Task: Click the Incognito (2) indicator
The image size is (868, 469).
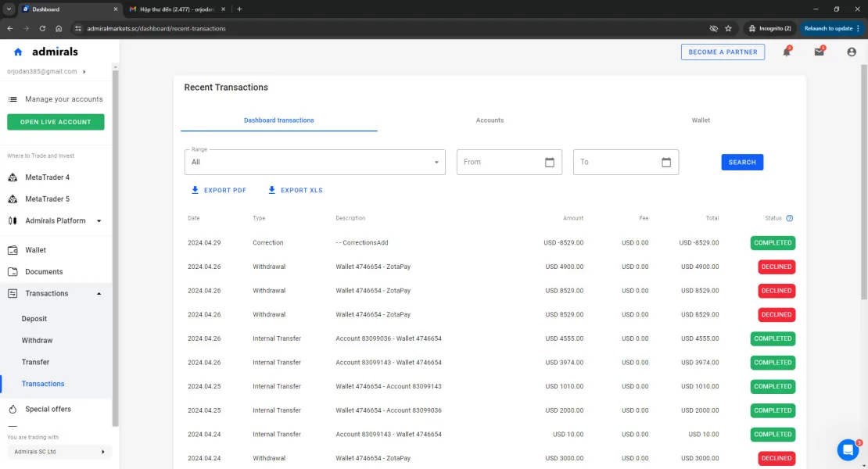Action: point(769,28)
